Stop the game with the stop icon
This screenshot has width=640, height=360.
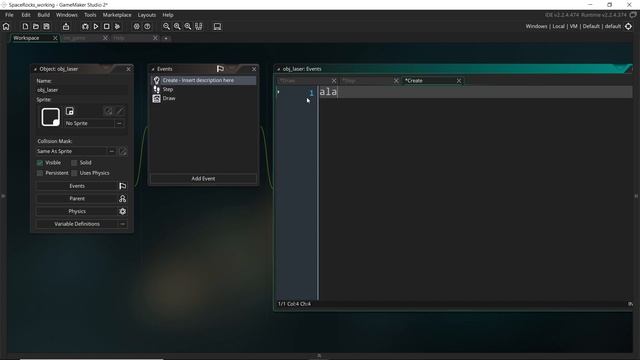pyautogui.click(x=107, y=27)
